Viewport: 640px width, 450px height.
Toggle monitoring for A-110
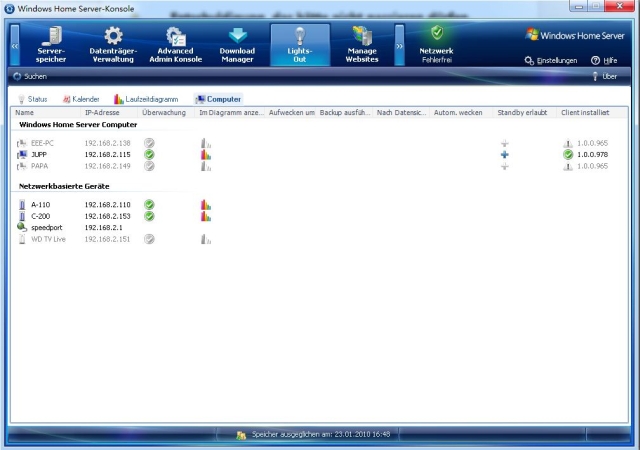click(x=149, y=205)
